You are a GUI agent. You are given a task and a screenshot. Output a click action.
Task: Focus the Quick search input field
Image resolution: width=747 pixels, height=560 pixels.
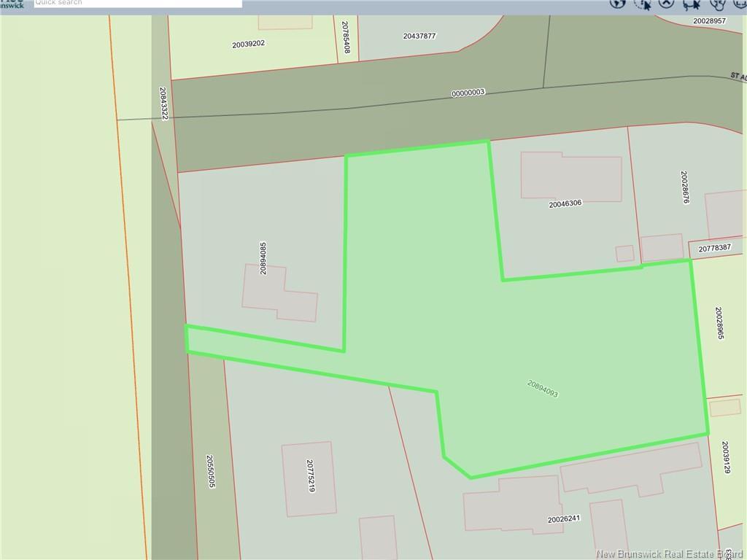[x=137, y=3]
